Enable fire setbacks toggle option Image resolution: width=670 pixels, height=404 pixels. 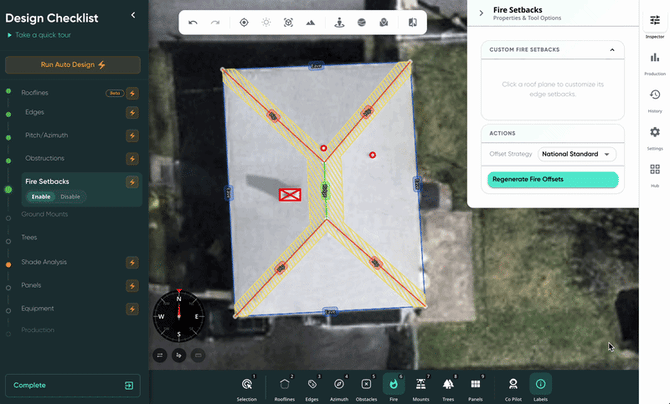click(x=41, y=197)
